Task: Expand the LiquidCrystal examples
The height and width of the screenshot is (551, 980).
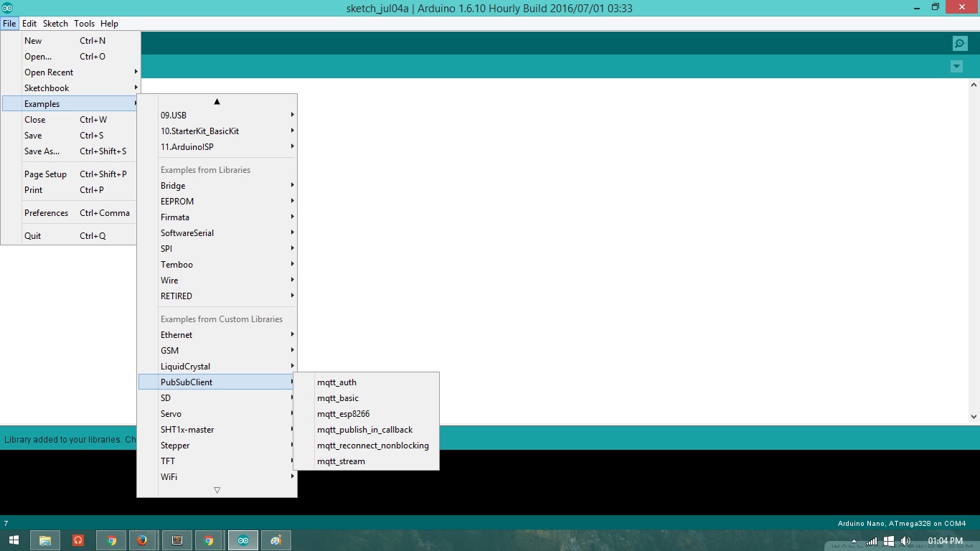Action: pos(217,367)
